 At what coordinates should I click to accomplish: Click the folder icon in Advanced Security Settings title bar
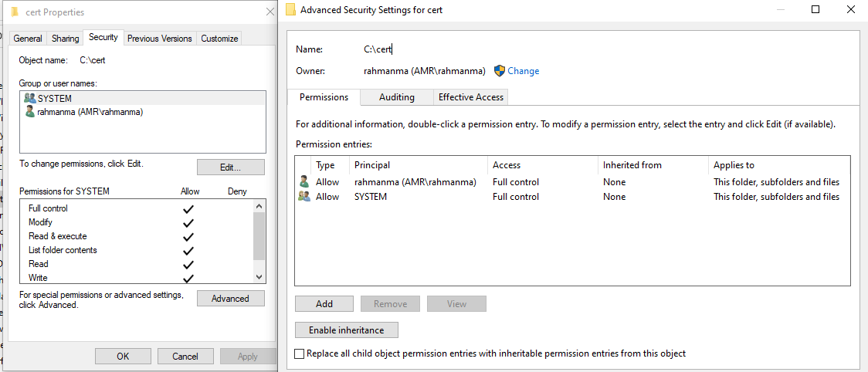pos(290,10)
